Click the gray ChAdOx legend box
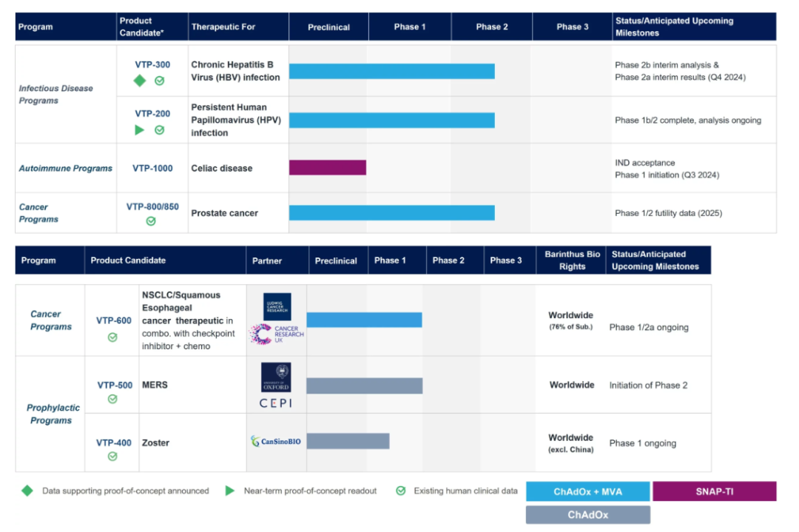799x532 pixels. tap(587, 515)
